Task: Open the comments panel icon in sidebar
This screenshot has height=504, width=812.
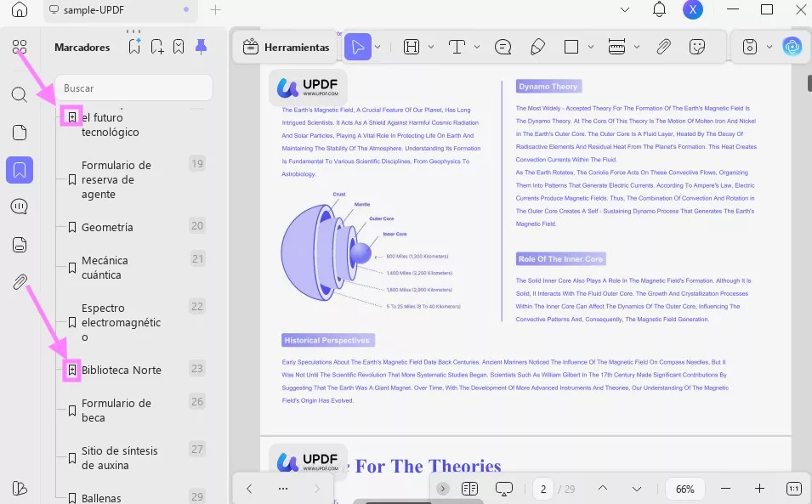Action: click(x=19, y=207)
